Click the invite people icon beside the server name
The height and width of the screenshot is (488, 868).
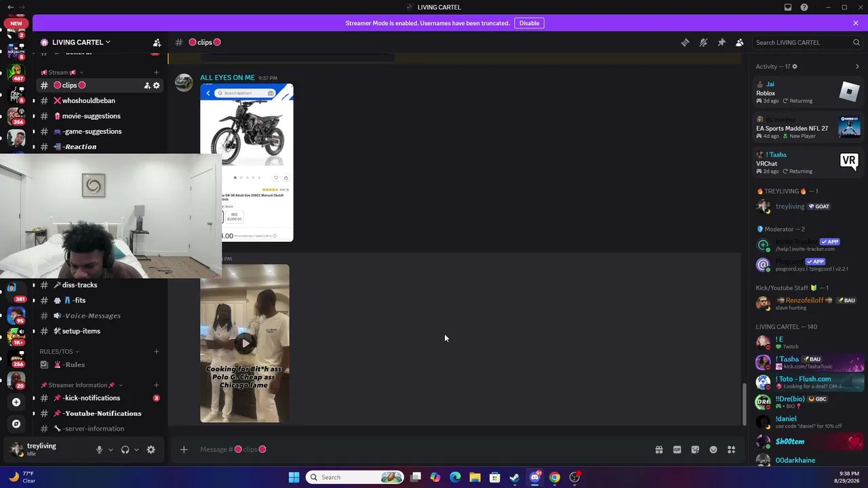(157, 42)
